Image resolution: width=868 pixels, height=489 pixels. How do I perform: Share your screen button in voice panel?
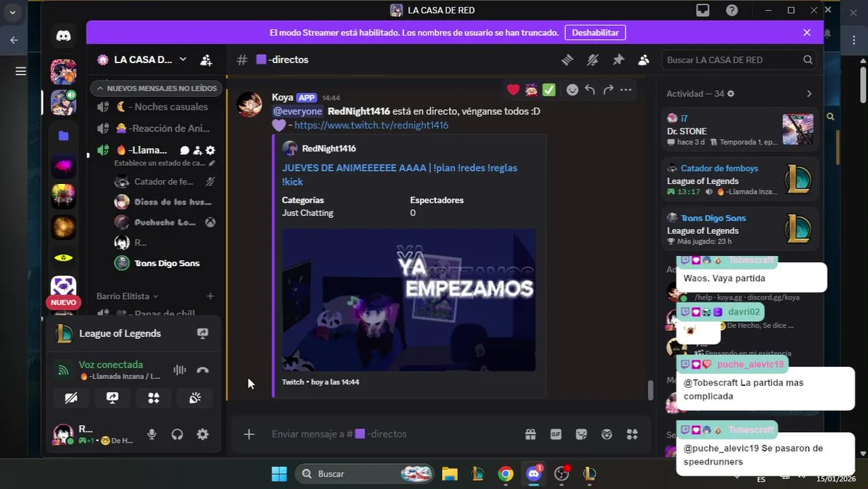click(113, 398)
